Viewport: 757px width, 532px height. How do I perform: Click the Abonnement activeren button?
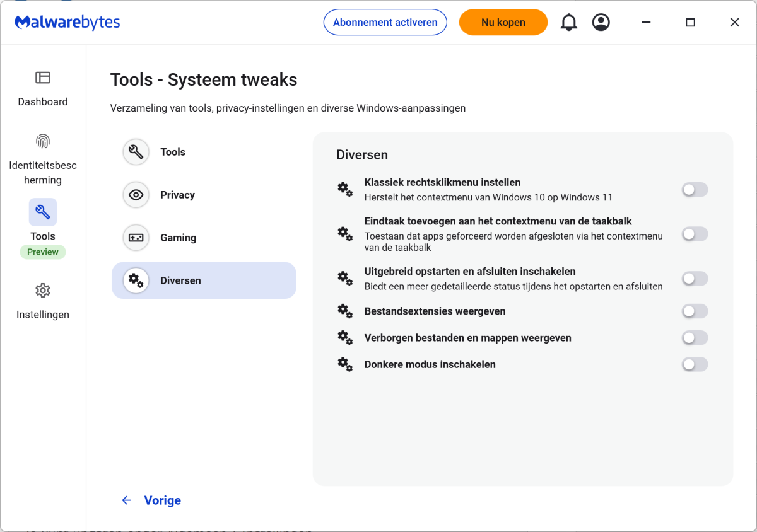point(385,23)
